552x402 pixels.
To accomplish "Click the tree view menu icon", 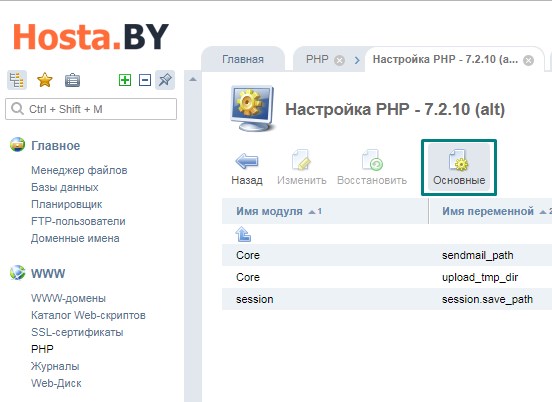I will click(x=17, y=80).
